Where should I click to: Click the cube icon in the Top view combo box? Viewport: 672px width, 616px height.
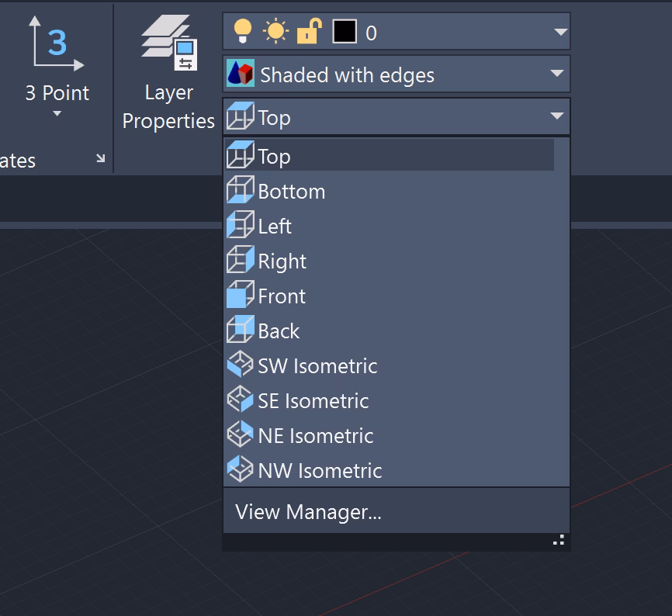click(241, 116)
